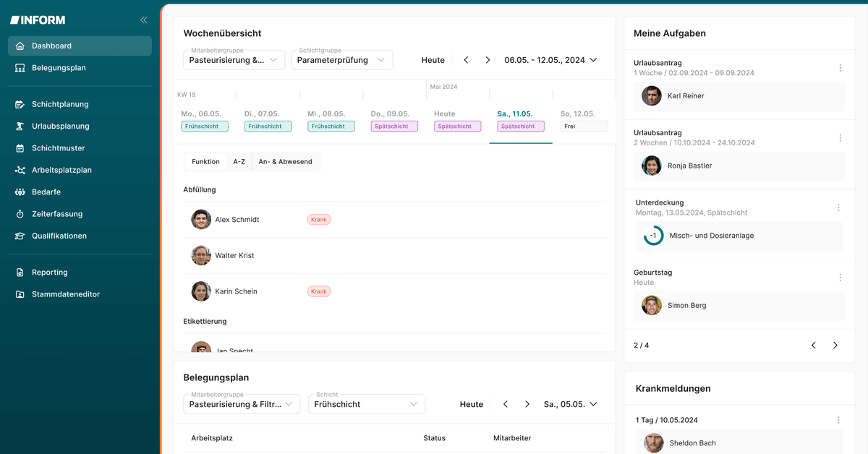Viewport: 868px width, 454px height.
Task: Select the An- & Abwesend view
Action: click(x=285, y=162)
